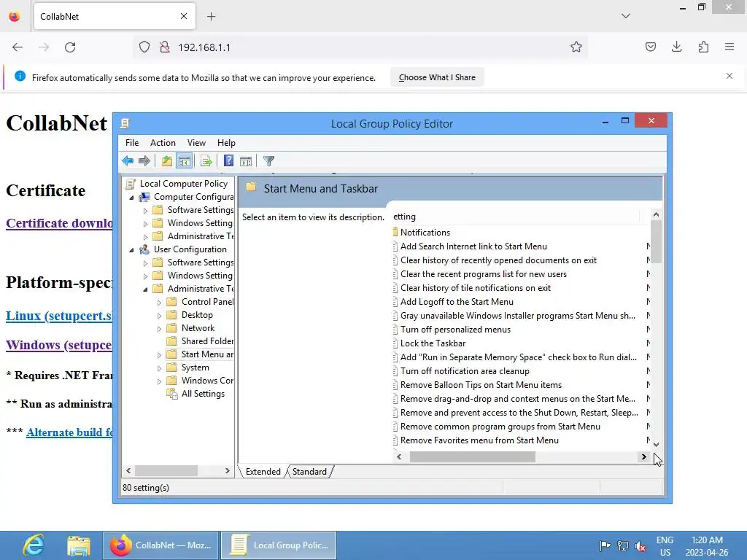Expand the Network tree node
This screenshot has height=560, width=747.
(159, 329)
